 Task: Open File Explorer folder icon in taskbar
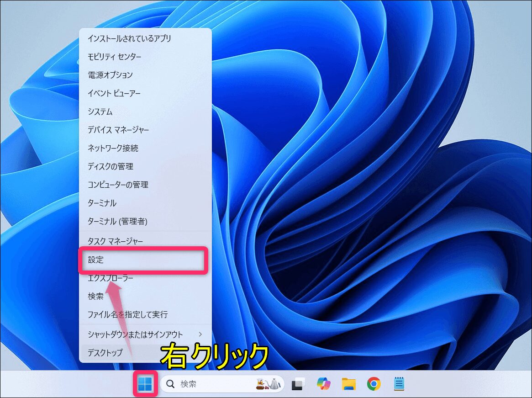click(349, 384)
